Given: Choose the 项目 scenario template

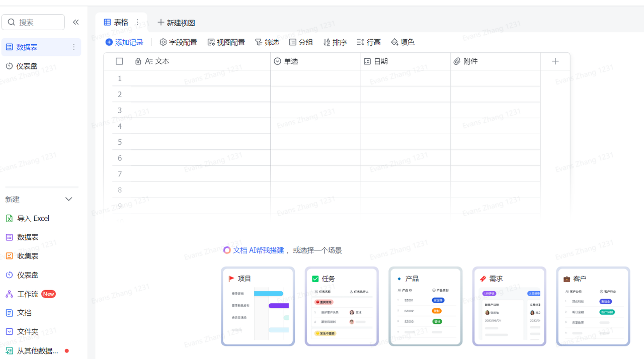Looking at the screenshot, I should [258, 306].
